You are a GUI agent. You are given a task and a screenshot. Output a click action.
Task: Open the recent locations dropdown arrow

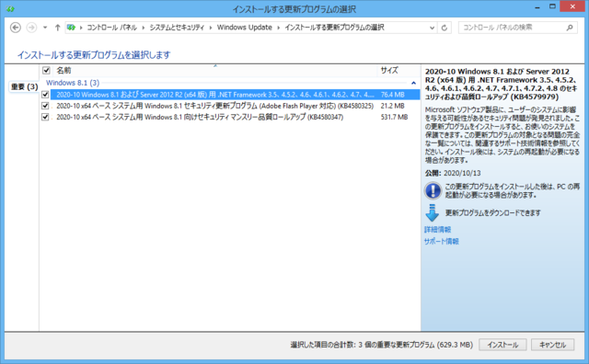[x=45, y=28]
